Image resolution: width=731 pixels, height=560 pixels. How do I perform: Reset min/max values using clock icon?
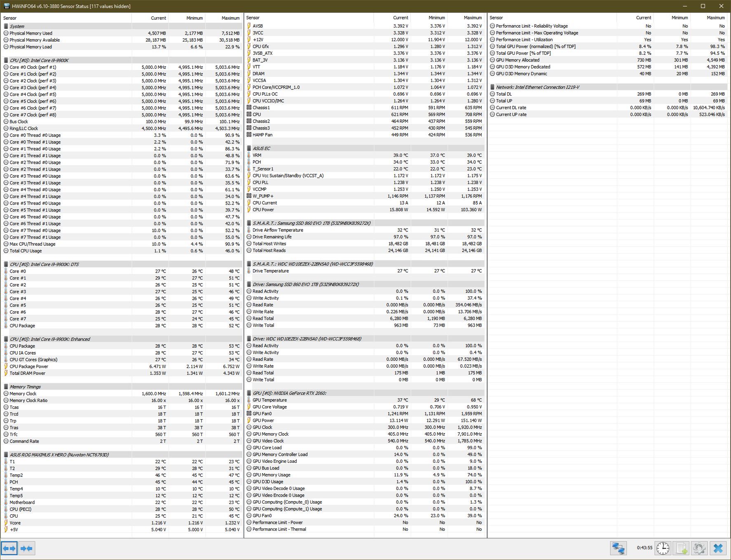[x=663, y=548]
